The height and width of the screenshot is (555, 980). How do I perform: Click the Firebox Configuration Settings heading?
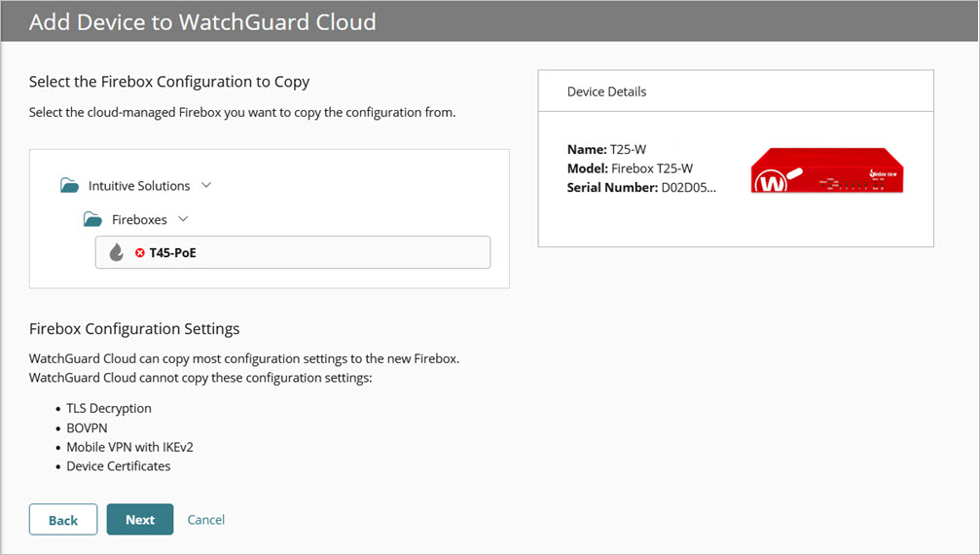click(x=134, y=329)
